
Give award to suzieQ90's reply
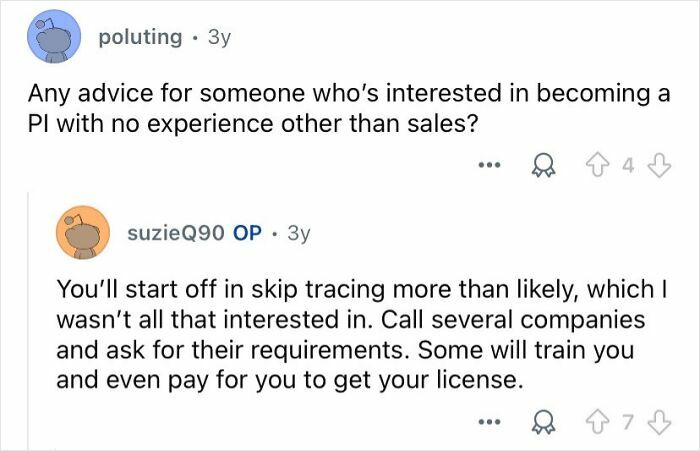tap(544, 422)
